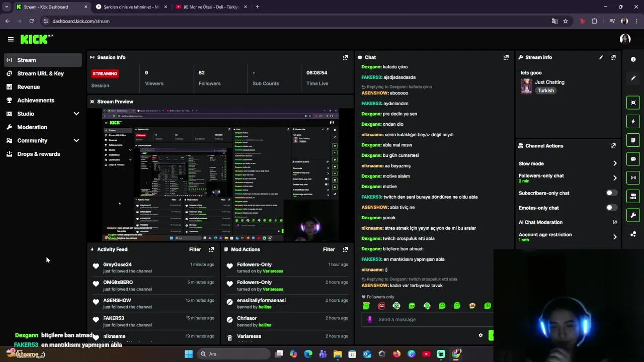Pop out the Channel Actions panel

(613, 146)
